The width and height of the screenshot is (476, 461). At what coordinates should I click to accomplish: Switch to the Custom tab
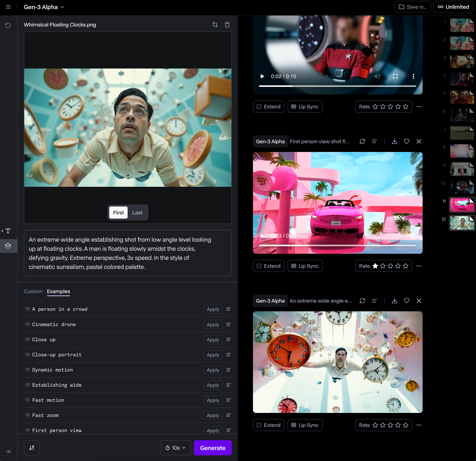[x=33, y=291]
